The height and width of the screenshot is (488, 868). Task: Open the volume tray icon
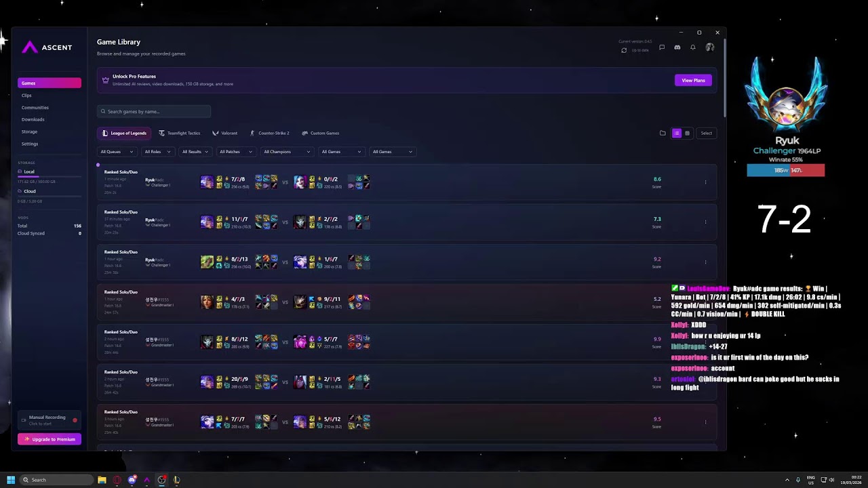tap(832, 480)
